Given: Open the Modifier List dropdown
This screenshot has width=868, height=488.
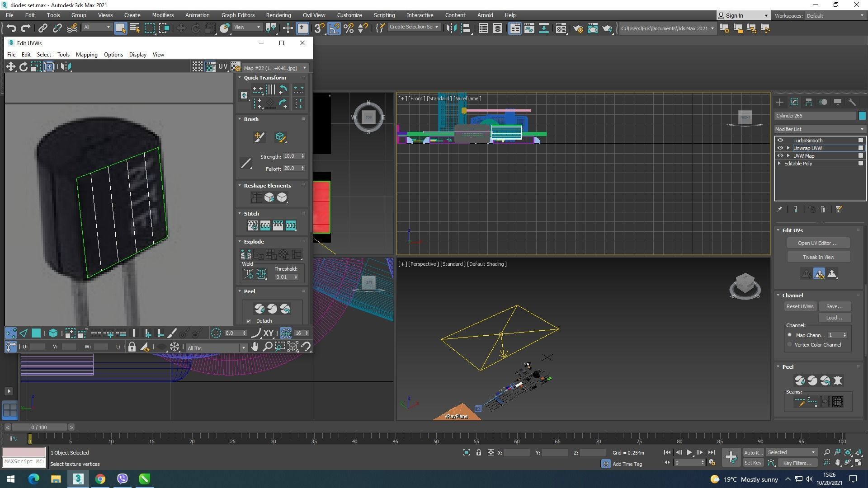Looking at the screenshot, I should (x=819, y=129).
